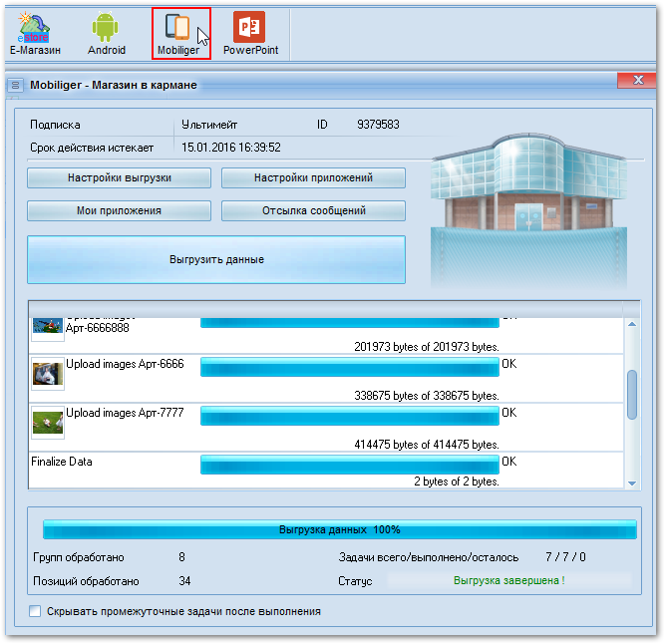The image size is (665, 644).
Task: Click the window menu icon beside Mobiliger title
Action: (16, 86)
